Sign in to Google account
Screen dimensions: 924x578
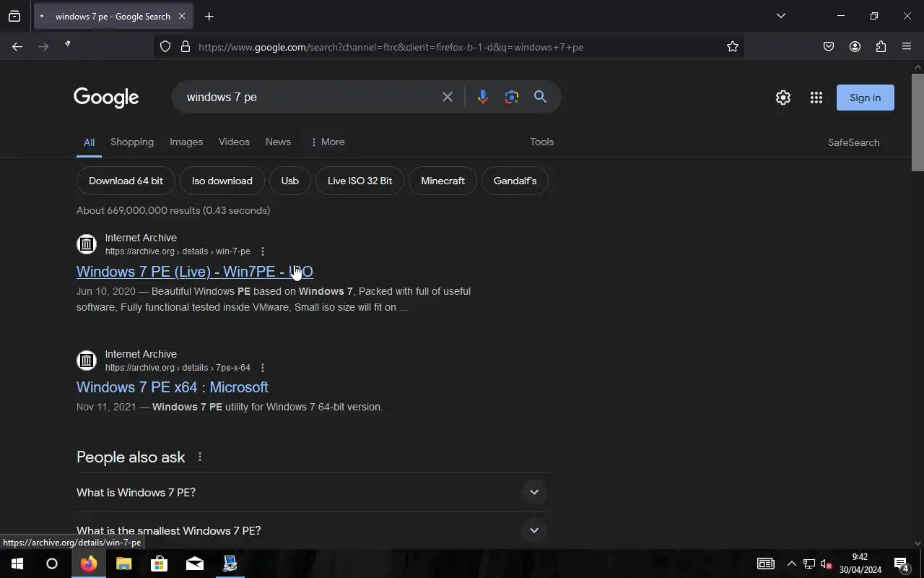865,98
